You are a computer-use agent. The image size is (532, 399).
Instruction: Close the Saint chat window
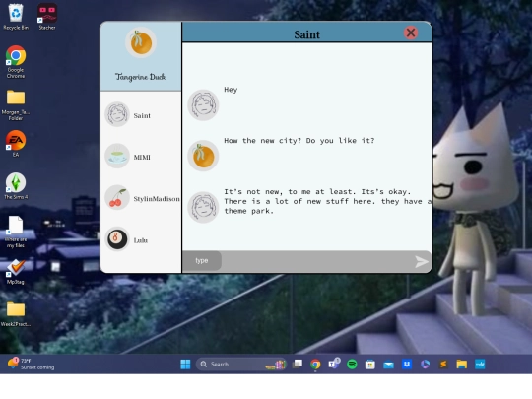[x=411, y=33]
